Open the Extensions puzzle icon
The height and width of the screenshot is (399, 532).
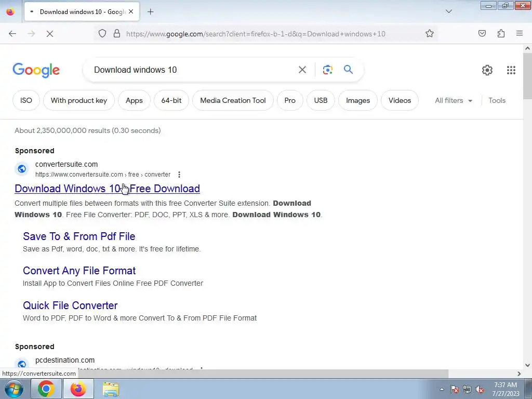click(501, 33)
